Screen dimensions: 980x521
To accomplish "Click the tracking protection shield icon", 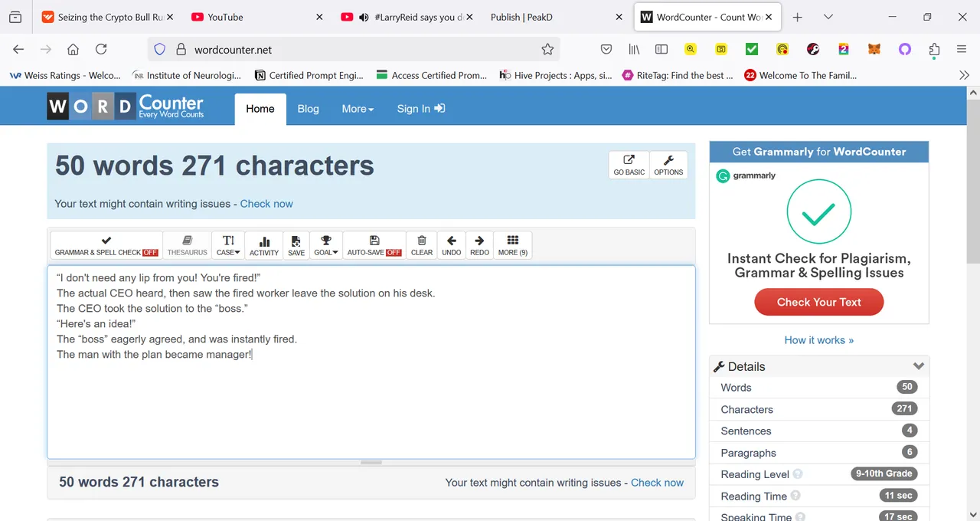I will click(159, 49).
